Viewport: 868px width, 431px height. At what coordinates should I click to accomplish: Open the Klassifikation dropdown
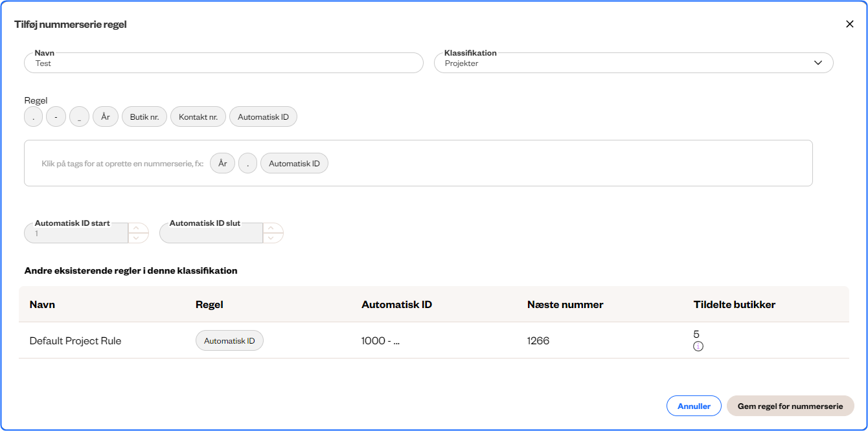633,63
